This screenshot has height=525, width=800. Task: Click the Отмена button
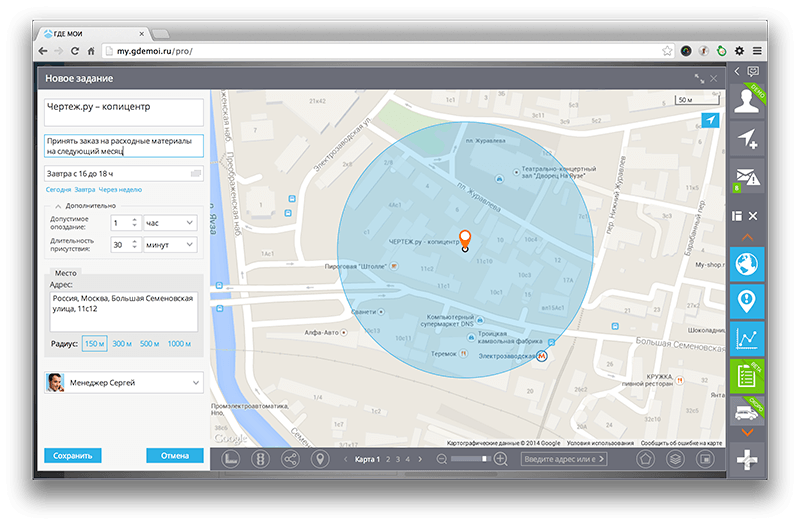pyautogui.click(x=175, y=456)
